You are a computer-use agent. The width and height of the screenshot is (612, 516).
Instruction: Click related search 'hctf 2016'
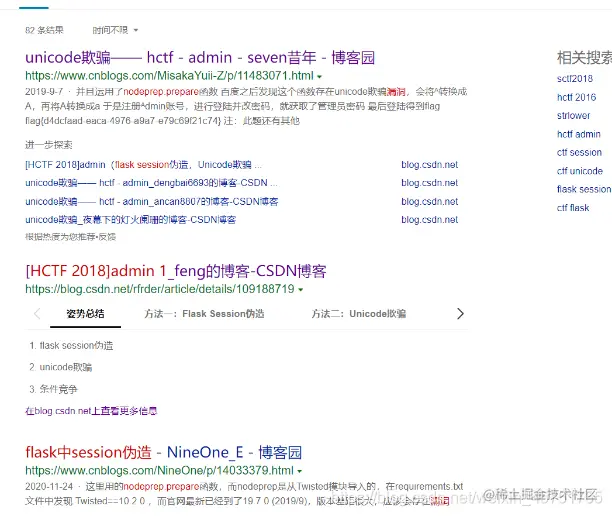(x=576, y=97)
